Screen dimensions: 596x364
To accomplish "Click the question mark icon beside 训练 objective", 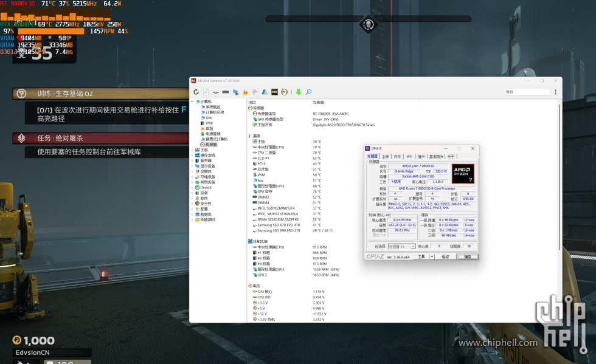I will [x=22, y=94].
